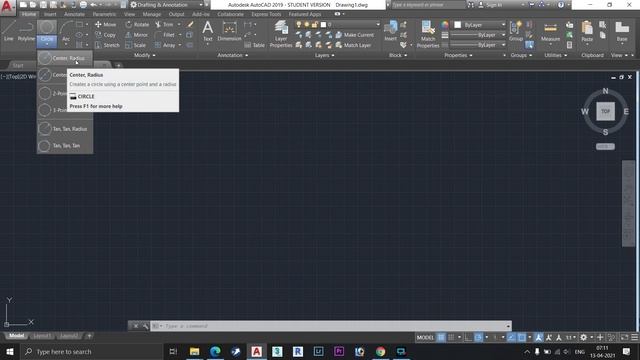
Task: Toggle snap mode in status bar
Action: (x=451, y=337)
